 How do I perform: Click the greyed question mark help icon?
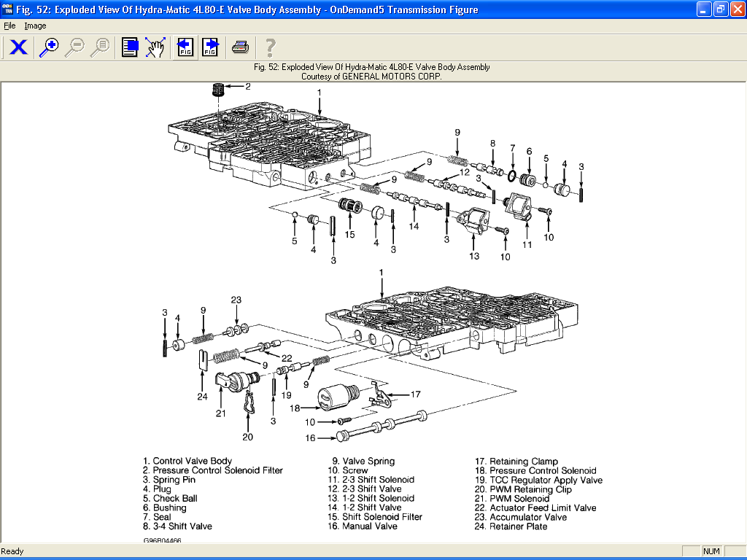[x=270, y=47]
